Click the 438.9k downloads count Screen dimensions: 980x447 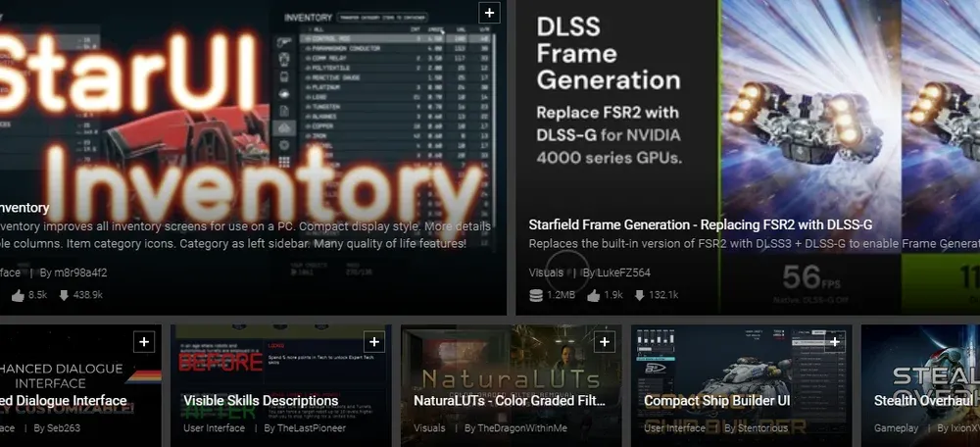pos(87,295)
